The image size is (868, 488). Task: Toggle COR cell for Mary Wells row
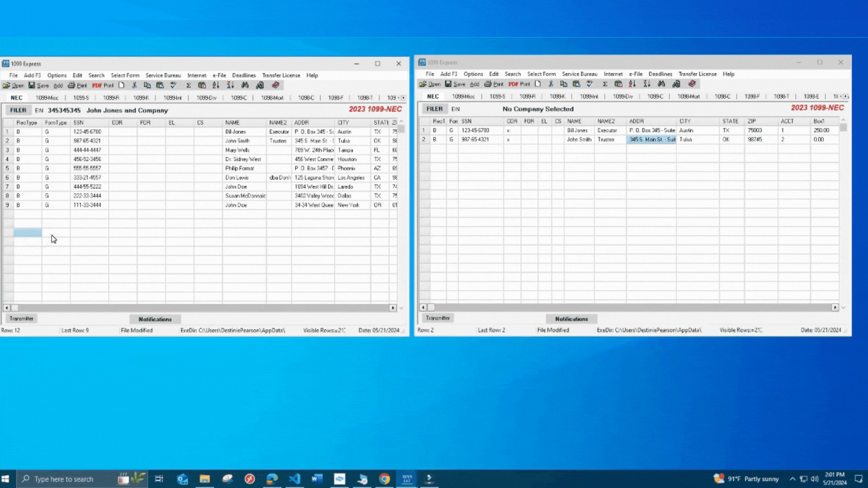point(122,150)
